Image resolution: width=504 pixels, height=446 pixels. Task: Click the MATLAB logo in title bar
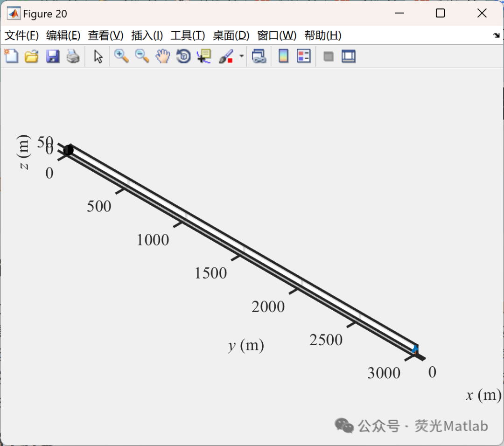14,14
